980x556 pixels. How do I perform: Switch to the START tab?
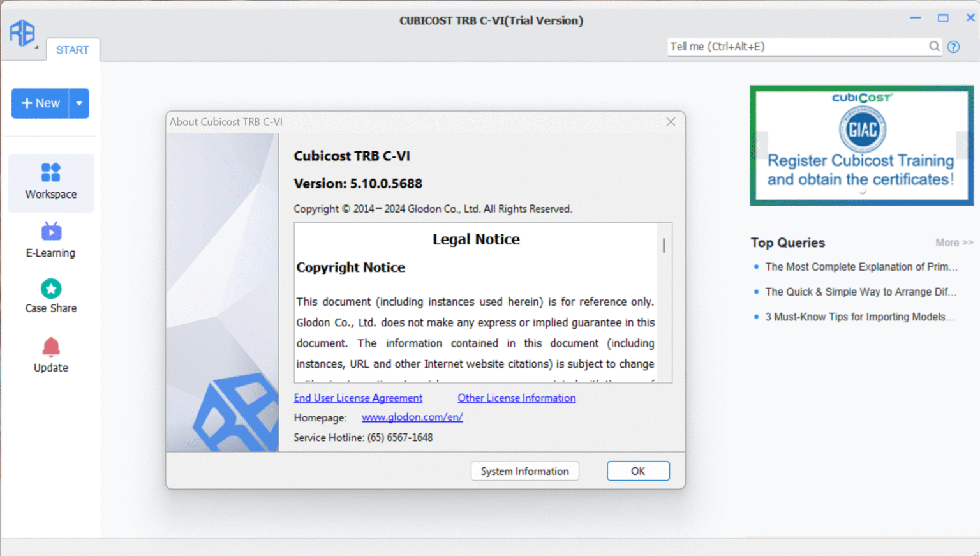(72, 50)
